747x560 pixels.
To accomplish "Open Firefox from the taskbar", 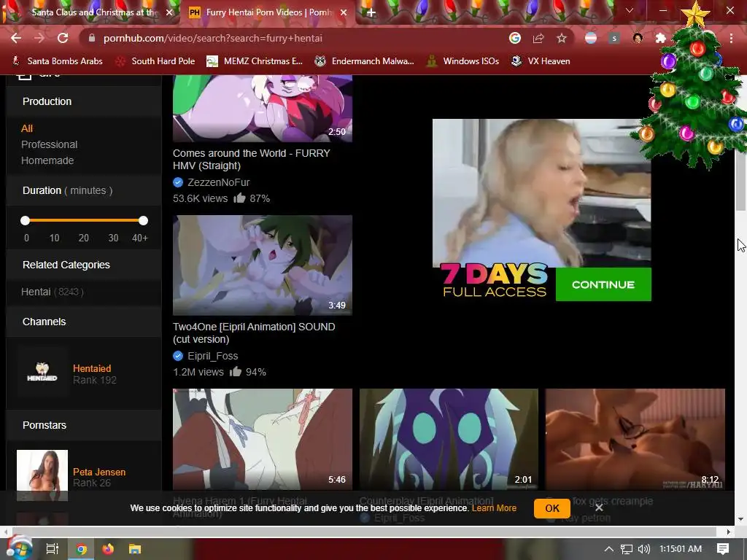I will [108, 549].
